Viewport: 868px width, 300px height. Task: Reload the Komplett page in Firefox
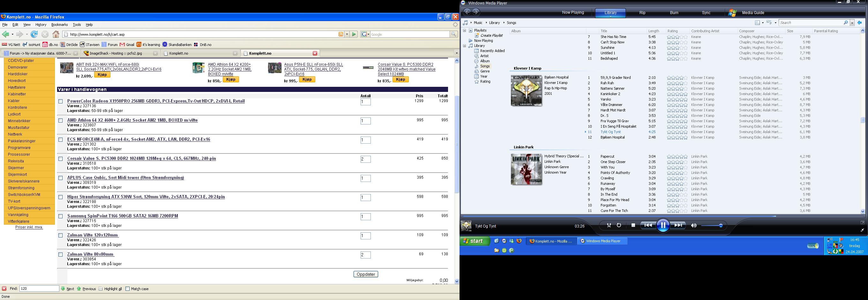(x=34, y=34)
